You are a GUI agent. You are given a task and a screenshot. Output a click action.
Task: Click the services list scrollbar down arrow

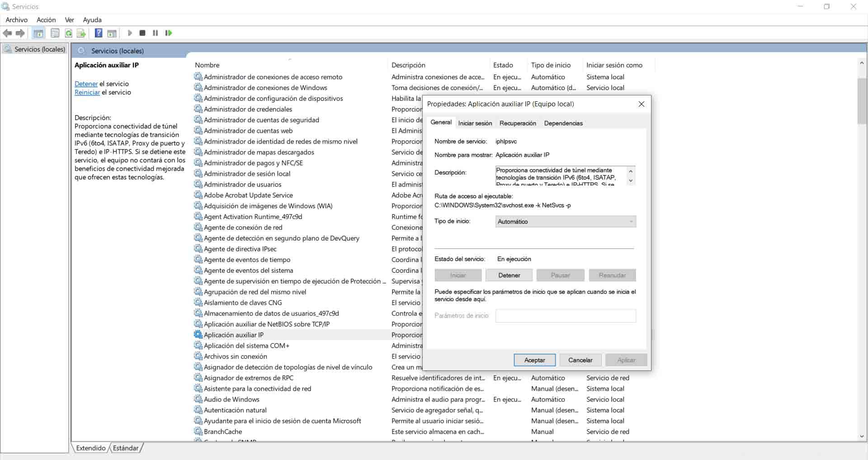(862, 436)
